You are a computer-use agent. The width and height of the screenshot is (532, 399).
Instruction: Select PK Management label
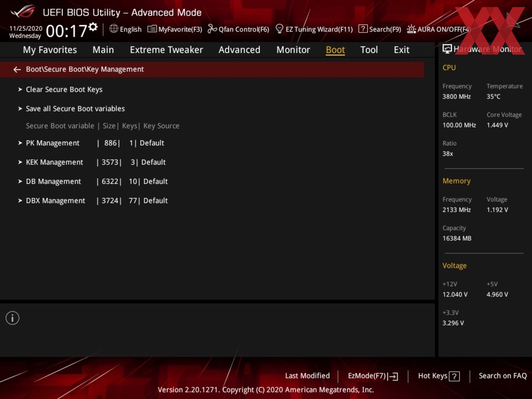click(52, 143)
